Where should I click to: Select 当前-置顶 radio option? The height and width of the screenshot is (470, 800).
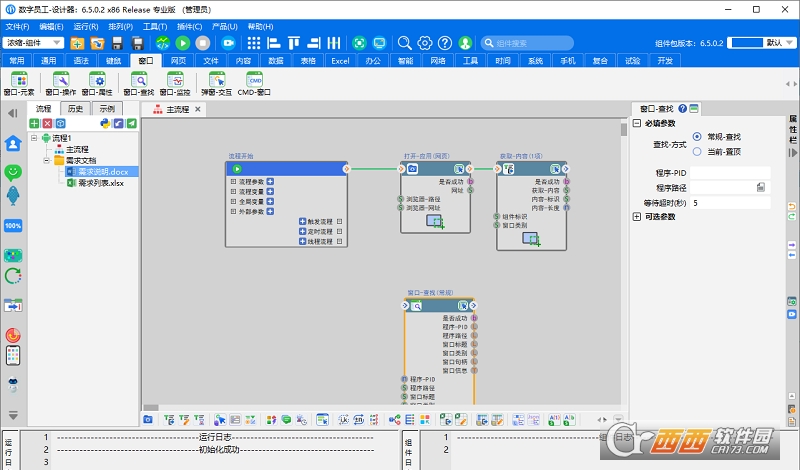click(697, 152)
